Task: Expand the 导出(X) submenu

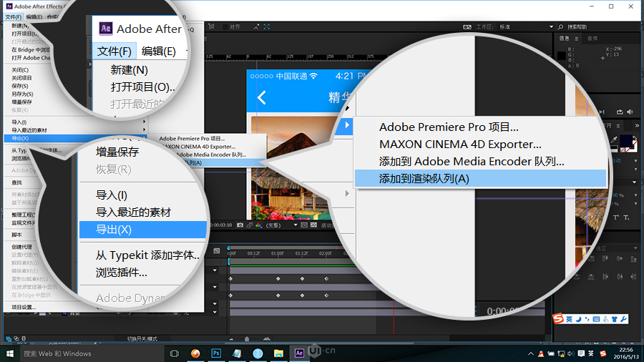Action: 21,138
